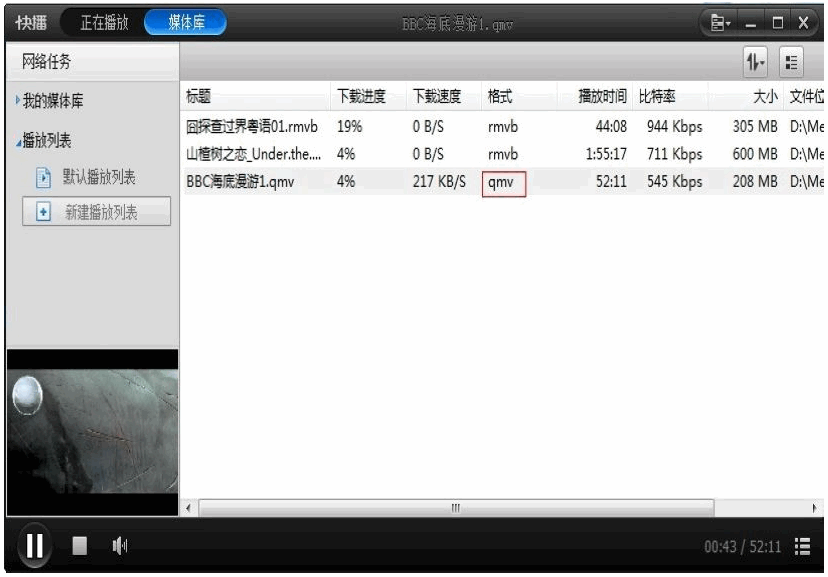
Task: Click the video preview thumbnail
Action: click(x=92, y=432)
